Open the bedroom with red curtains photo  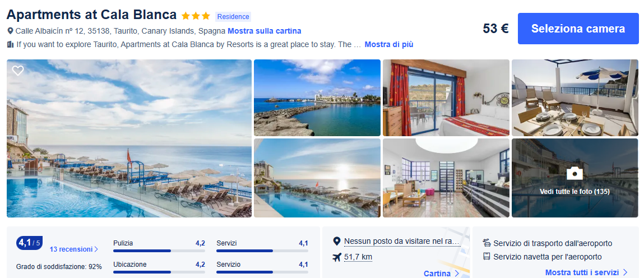[x=446, y=98]
